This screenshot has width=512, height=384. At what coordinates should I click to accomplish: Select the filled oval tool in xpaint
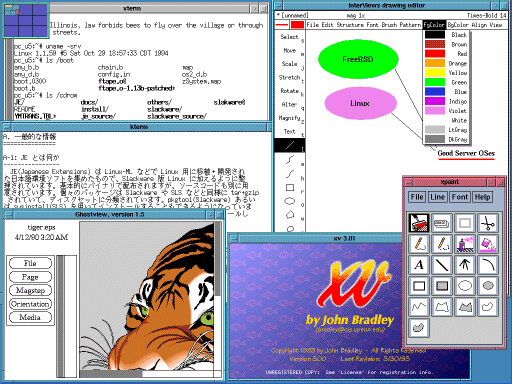point(488,286)
